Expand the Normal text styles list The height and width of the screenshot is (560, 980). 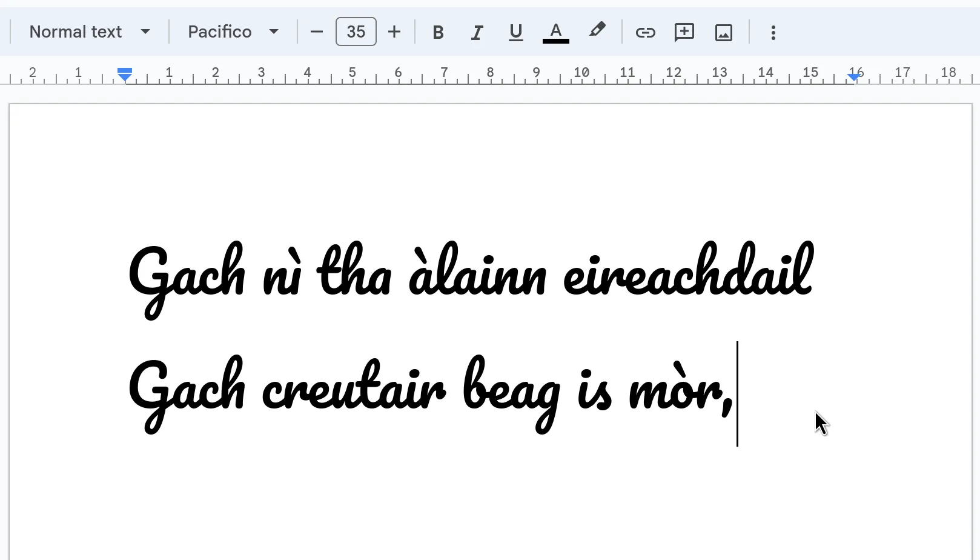(145, 32)
